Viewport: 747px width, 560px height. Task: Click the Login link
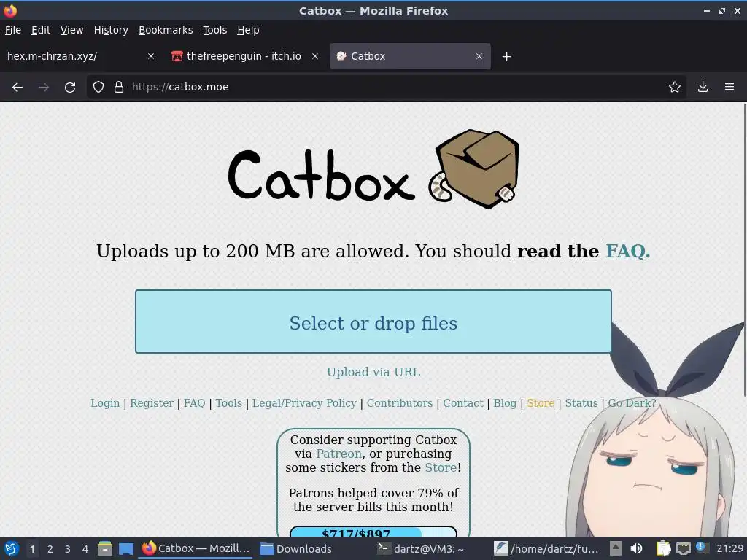point(105,403)
